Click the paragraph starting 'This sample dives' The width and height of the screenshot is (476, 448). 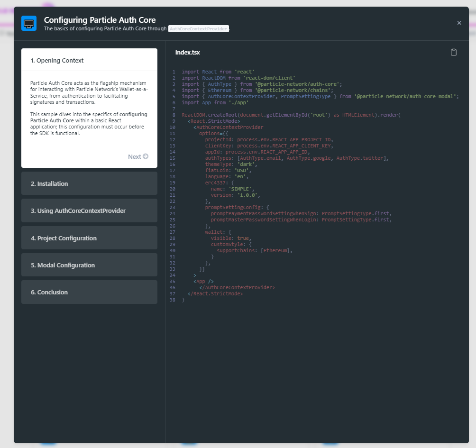click(89, 124)
